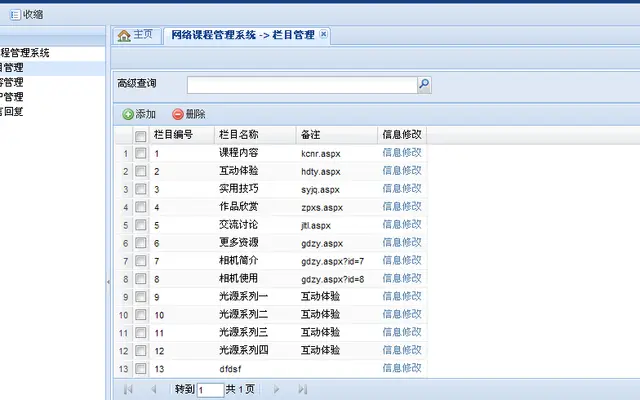Click the search magnifier icon
640x400 pixels.
pos(424,85)
